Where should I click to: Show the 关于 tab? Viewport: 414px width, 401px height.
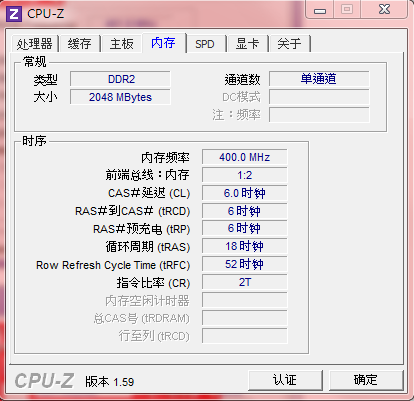point(289,44)
